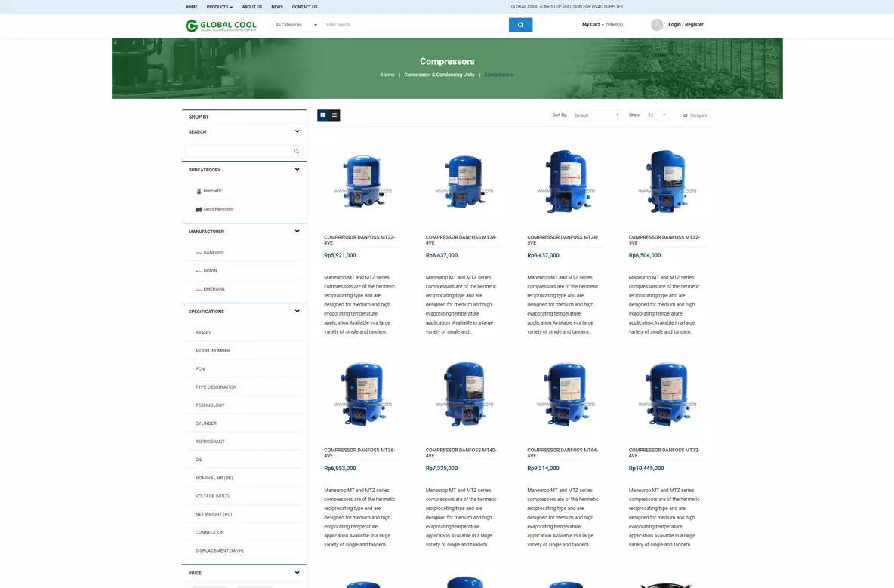
Task: Click the Danfoss manufacturer logo
Action: [x=199, y=253]
